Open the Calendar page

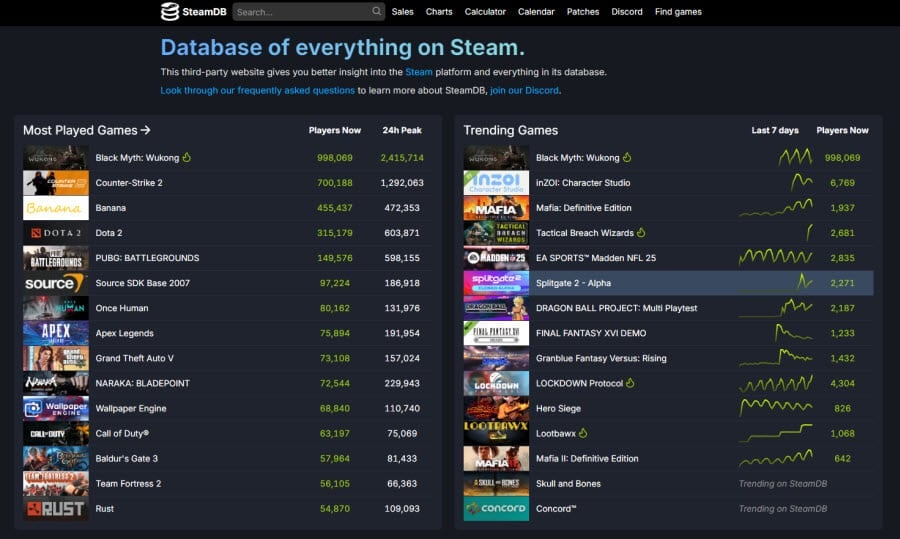point(536,11)
